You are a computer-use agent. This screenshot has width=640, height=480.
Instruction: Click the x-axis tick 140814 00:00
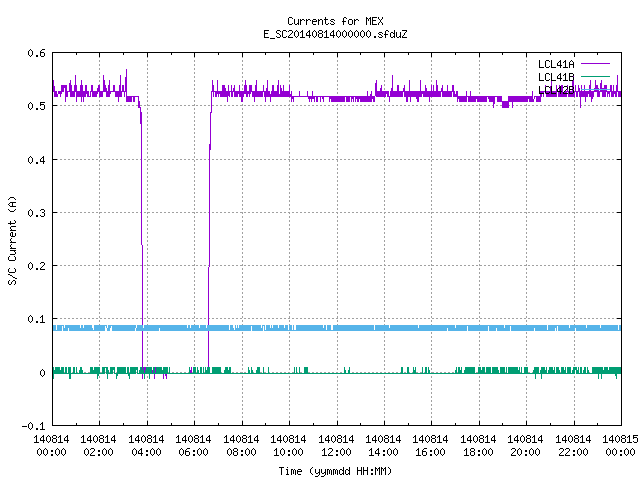[51, 445]
